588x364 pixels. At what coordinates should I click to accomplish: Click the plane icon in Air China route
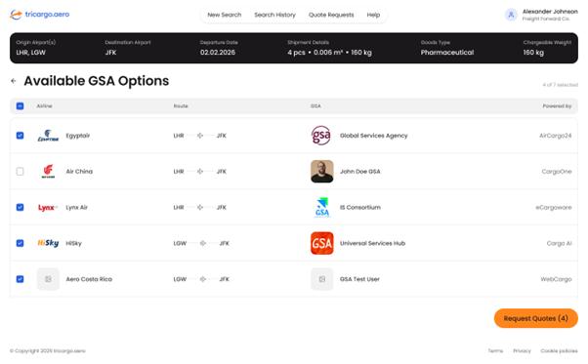(x=200, y=172)
